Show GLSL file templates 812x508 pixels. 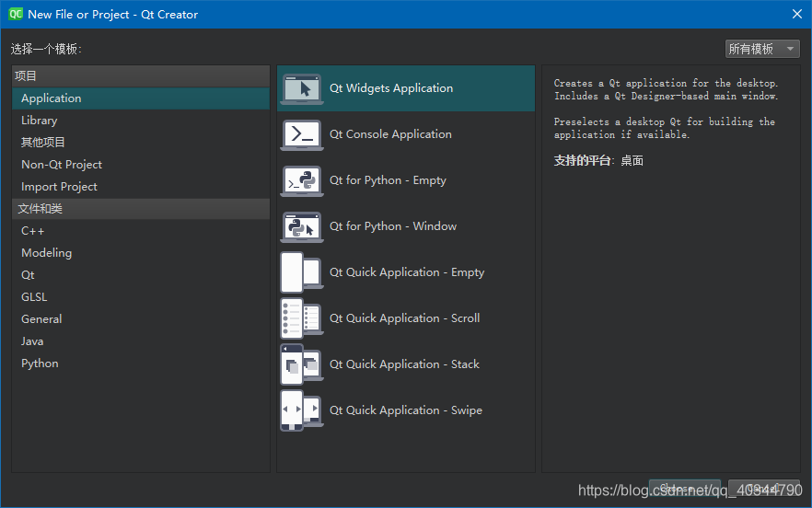(140, 297)
